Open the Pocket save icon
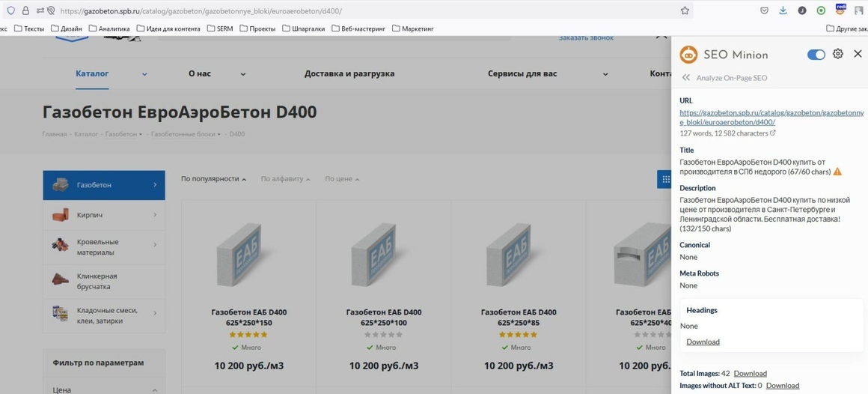The width and height of the screenshot is (868, 394). (x=764, y=10)
